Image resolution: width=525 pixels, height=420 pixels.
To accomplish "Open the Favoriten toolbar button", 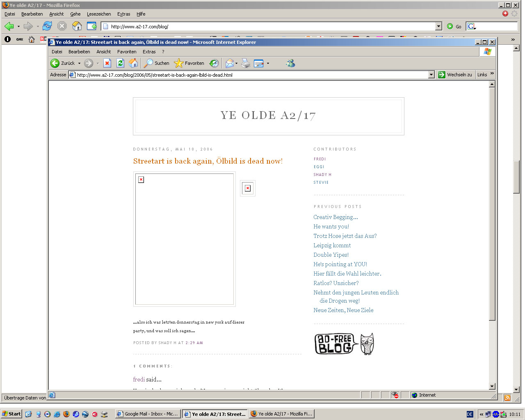I will click(189, 63).
